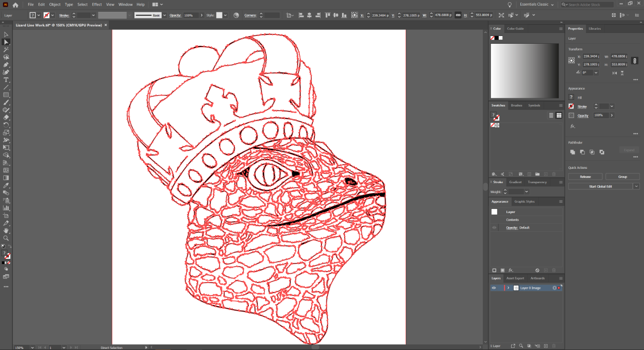The image size is (644, 350).
Task: Select the Eyedropper tool
Action: 6,185
